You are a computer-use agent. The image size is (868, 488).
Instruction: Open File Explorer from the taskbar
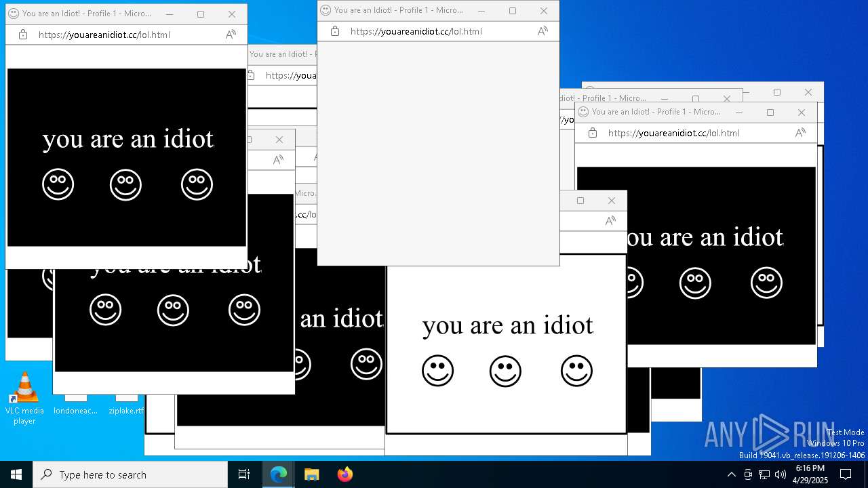(x=311, y=474)
